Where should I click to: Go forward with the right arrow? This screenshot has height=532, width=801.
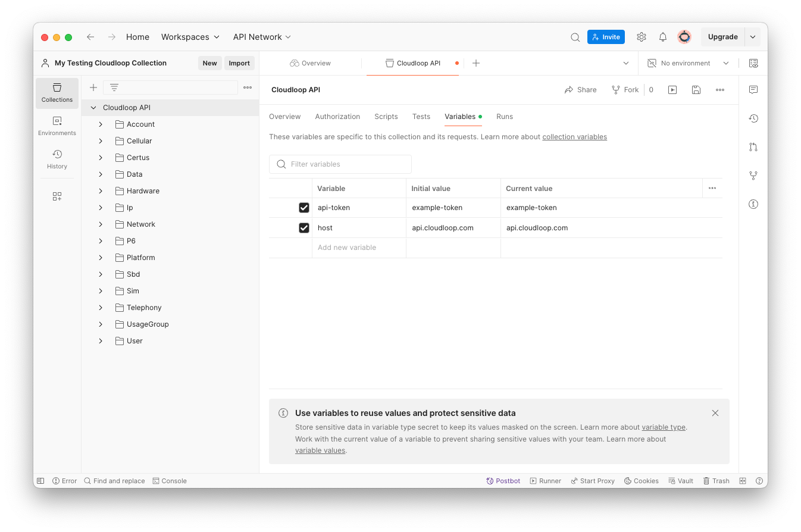click(x=111, y=37)
